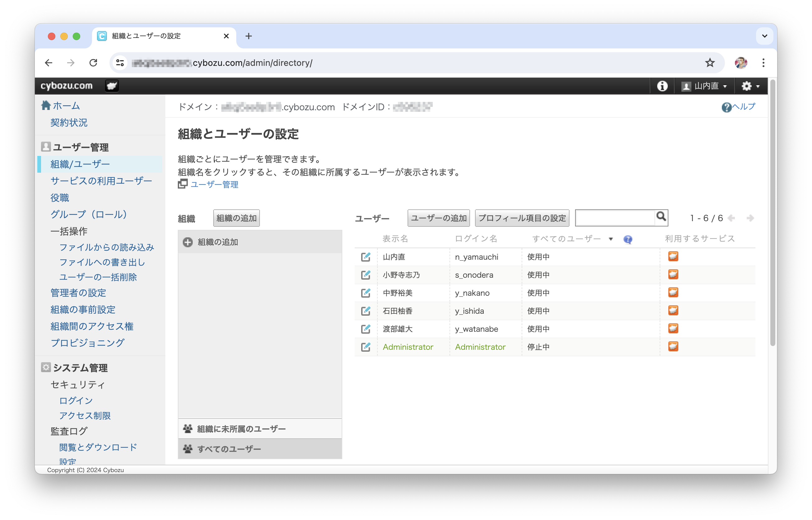Click the service icon in 中野裕美 row
Image resolution: width=812 pixels, height=520 pixels.
click(x=673, y=292)
